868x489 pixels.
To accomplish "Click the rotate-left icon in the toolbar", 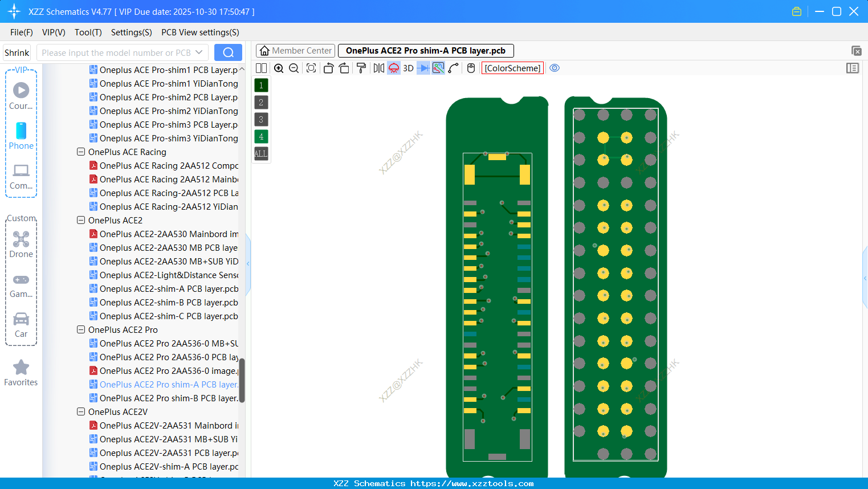I will coord(328,68).
